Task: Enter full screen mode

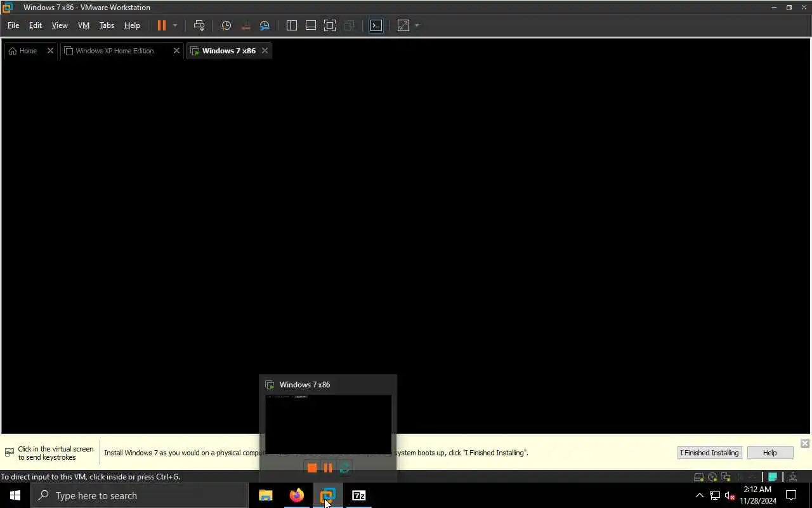Action: 330,25
